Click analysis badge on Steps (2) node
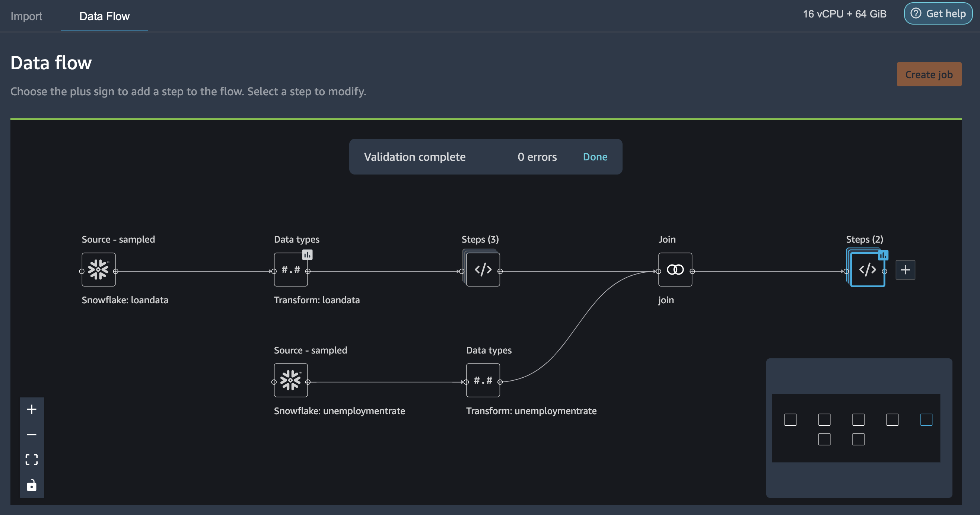 [882, 255]
